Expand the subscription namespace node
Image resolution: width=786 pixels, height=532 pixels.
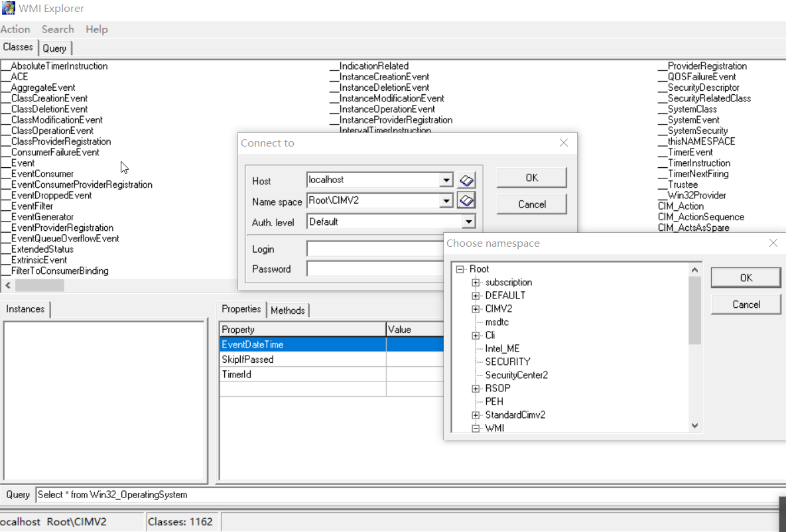click(x=475, y=283)
